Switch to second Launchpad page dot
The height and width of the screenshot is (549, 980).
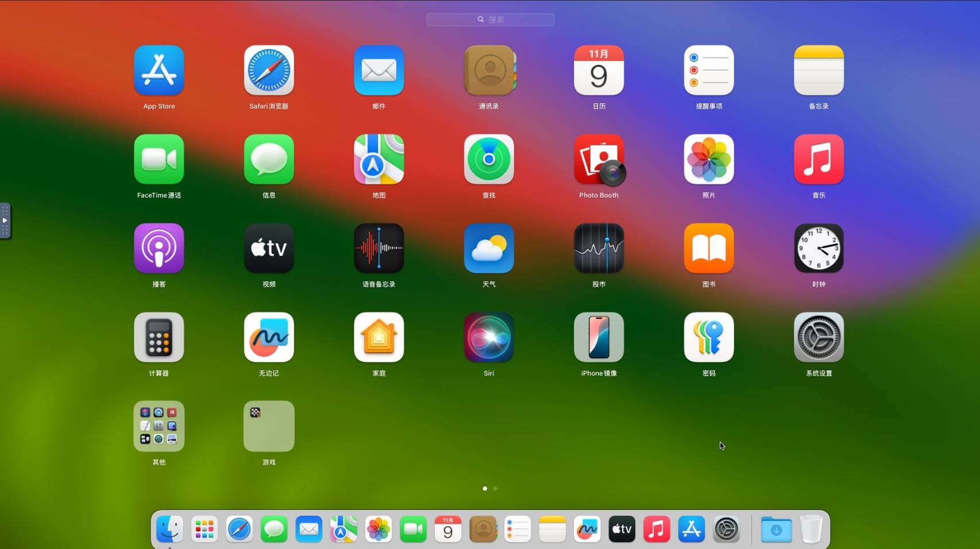(x=495, y=489)
